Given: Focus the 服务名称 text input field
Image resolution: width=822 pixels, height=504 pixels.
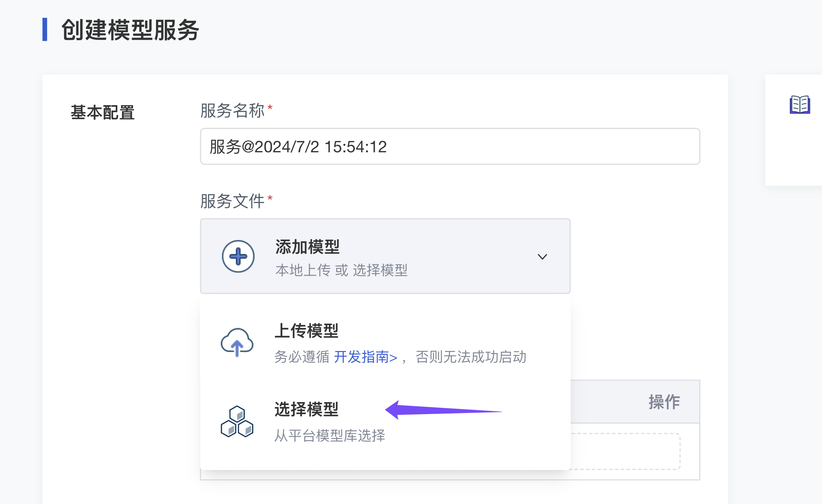Looking at the screenshot, I should pyautogui.click(x=450, y=146).
